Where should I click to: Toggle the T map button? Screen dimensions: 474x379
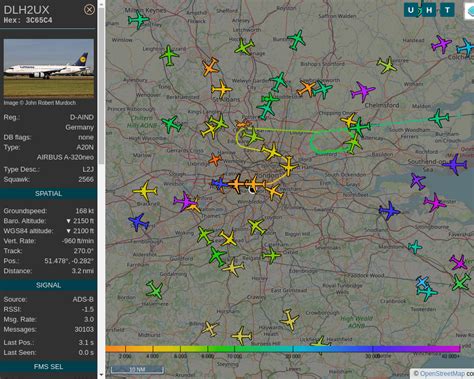(447, 10)
